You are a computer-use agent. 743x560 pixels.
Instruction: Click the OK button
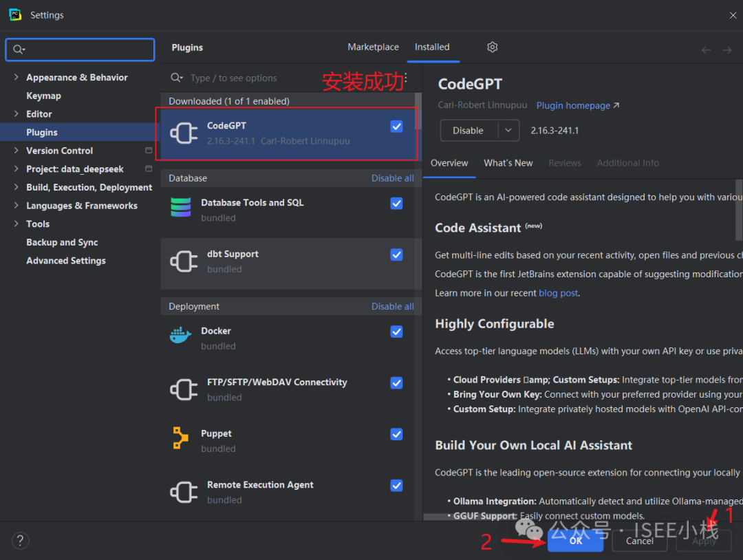pyautogui.click(x=575, y=541)
